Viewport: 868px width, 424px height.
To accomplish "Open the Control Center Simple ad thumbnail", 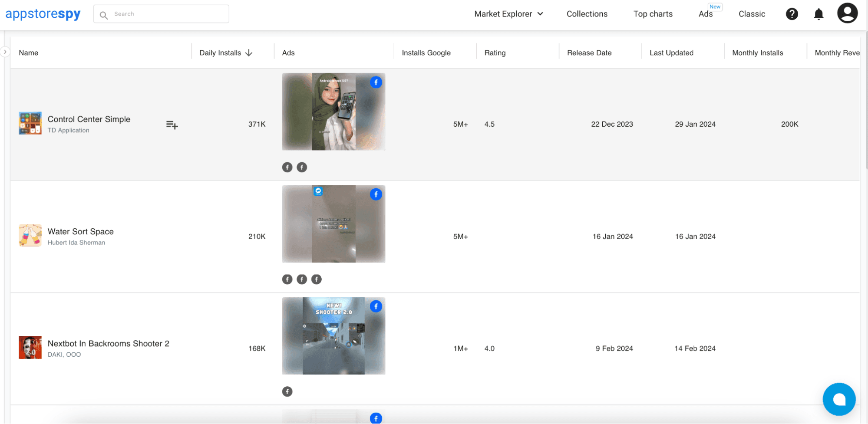I will (333, 112).
